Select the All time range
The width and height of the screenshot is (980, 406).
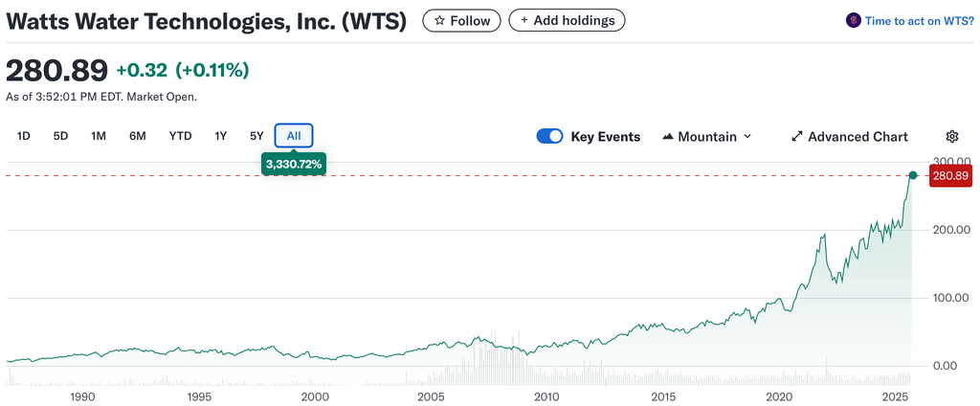[294, 136]
